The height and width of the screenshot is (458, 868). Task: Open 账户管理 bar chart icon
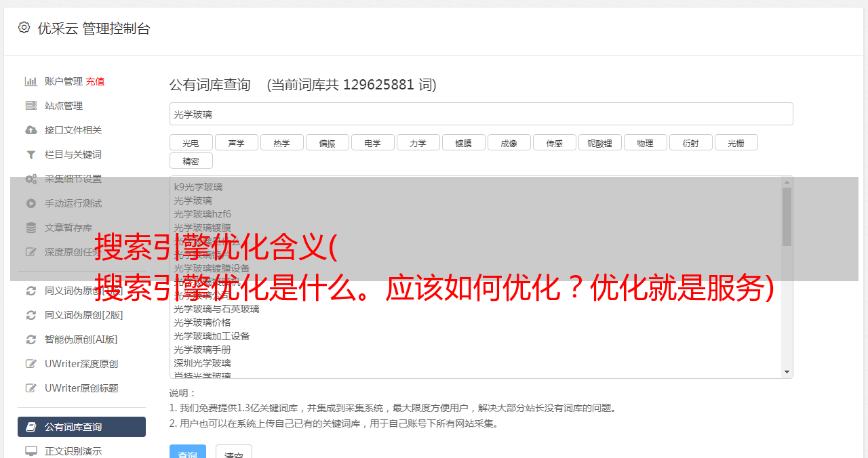point(31,81)
